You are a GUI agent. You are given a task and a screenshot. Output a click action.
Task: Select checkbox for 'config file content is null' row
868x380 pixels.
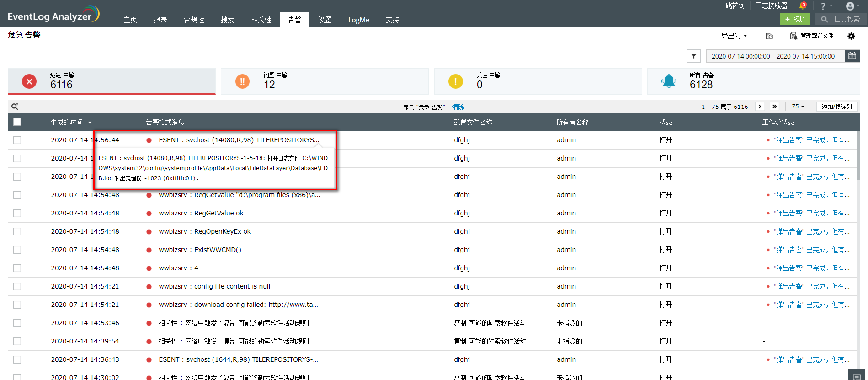[x=17, y=286]
